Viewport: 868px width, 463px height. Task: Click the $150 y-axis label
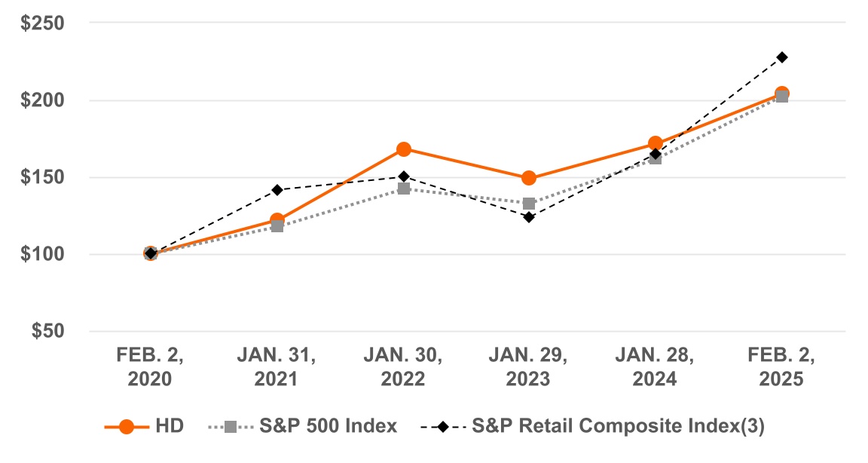coord(43,177)
